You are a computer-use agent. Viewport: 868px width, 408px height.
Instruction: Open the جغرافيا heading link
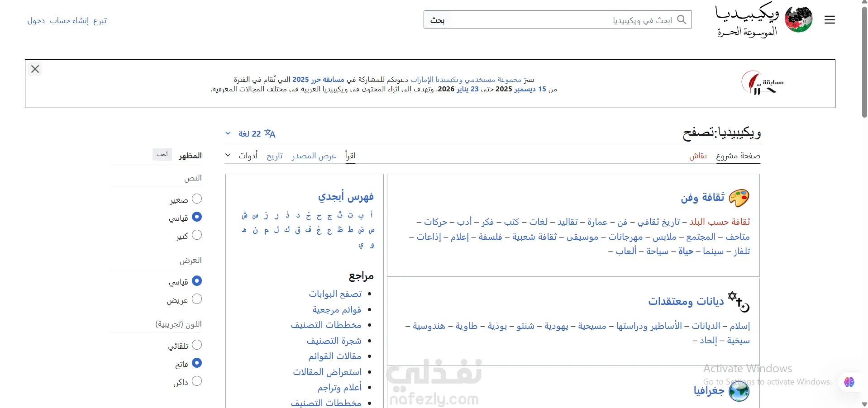point(709,390)
